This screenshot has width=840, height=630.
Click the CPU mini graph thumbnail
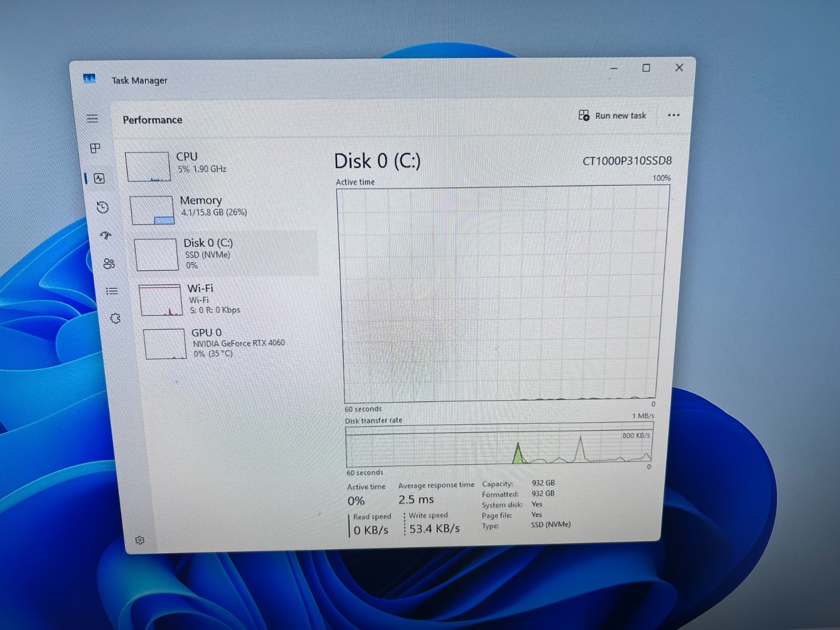pyautogui.click(x=148, y=167)
